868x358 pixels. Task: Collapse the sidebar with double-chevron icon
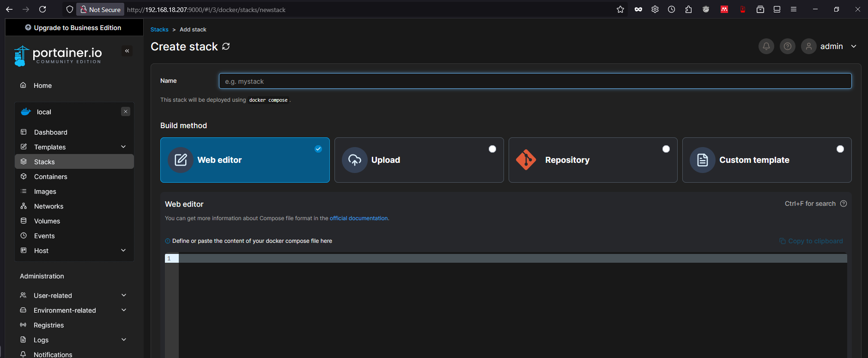[127, 51]
